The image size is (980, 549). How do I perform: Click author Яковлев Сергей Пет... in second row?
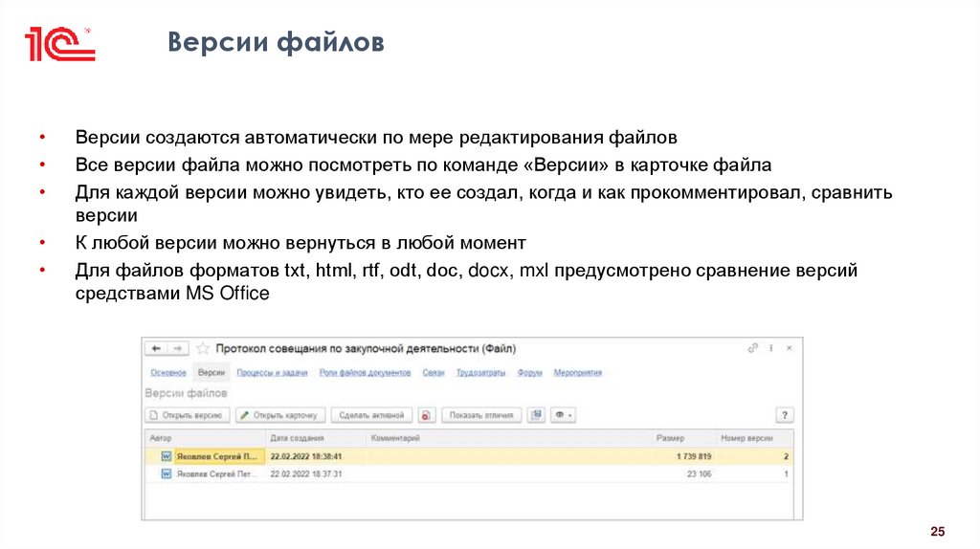pos(217,473)
